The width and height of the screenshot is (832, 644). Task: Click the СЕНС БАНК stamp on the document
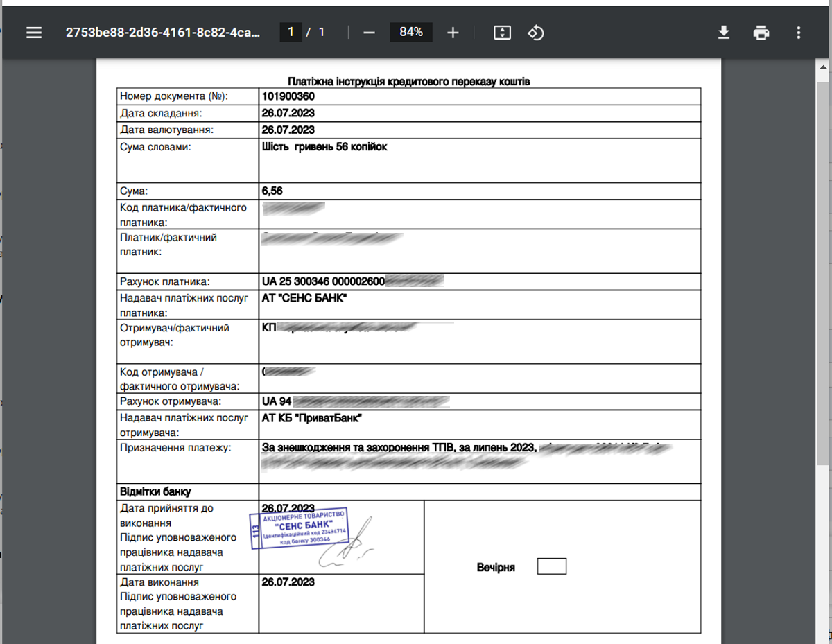coord(298,528)
